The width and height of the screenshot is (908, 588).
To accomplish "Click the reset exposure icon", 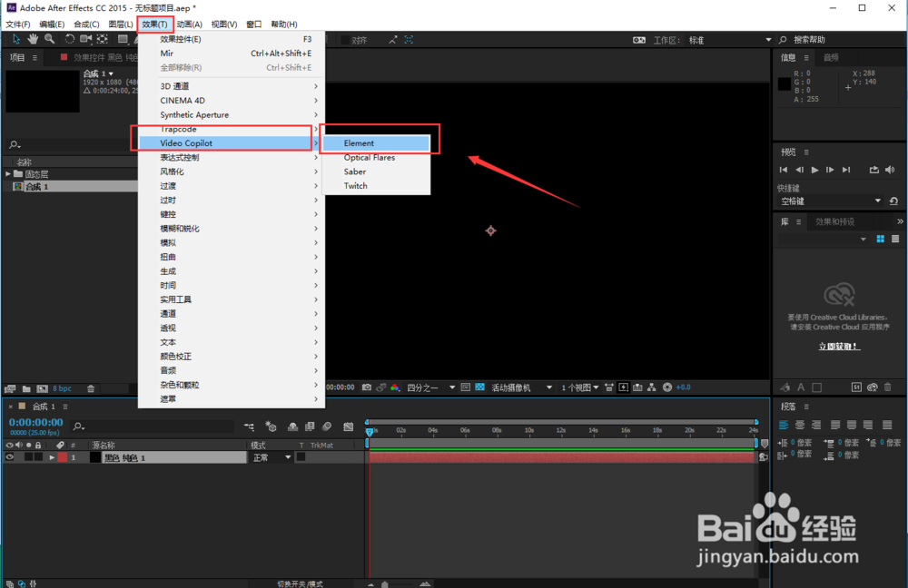I will (x=667, y=387).
